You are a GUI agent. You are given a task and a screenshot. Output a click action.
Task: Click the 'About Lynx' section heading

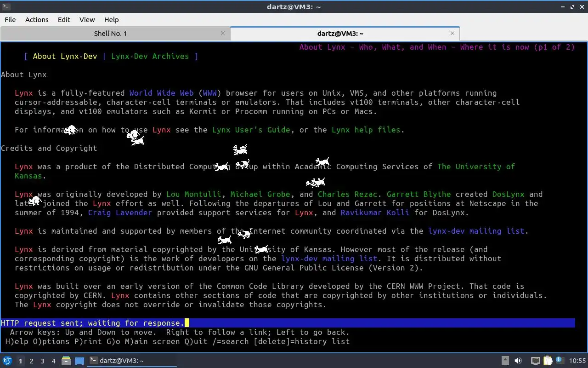point(24,75)
